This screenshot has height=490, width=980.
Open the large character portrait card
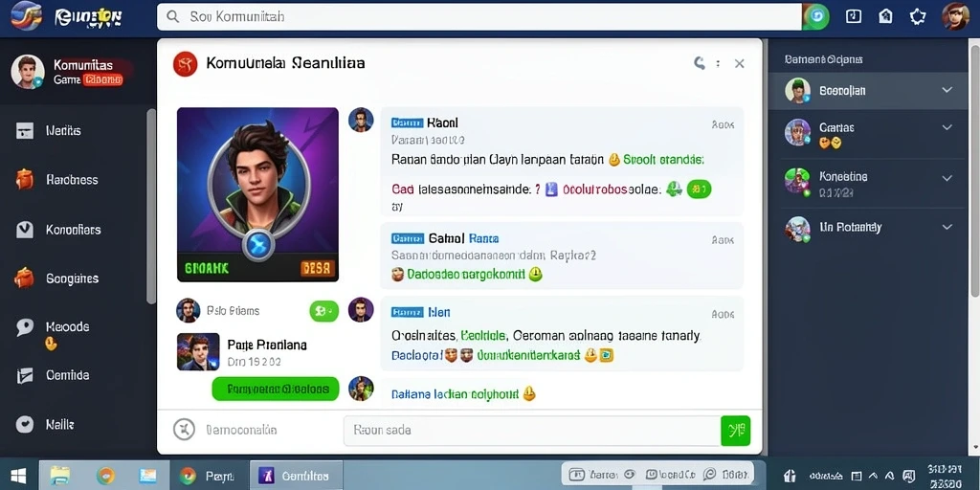[x=257, y=194]
